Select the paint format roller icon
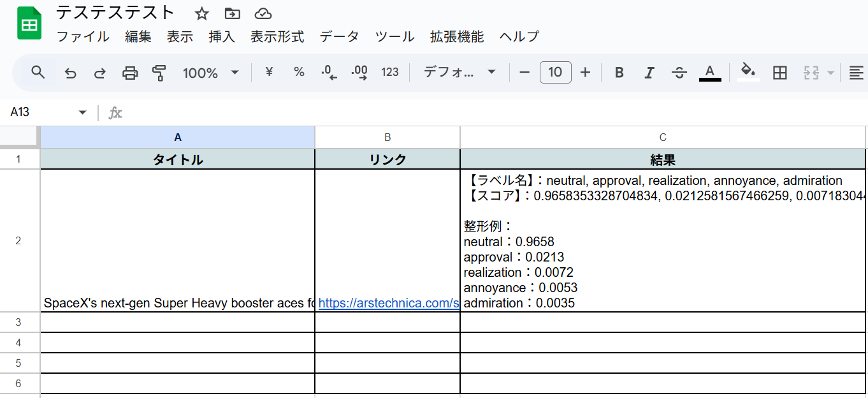Image resolution: width=868 pixels, height=398 pixels. tap(159, 73)
